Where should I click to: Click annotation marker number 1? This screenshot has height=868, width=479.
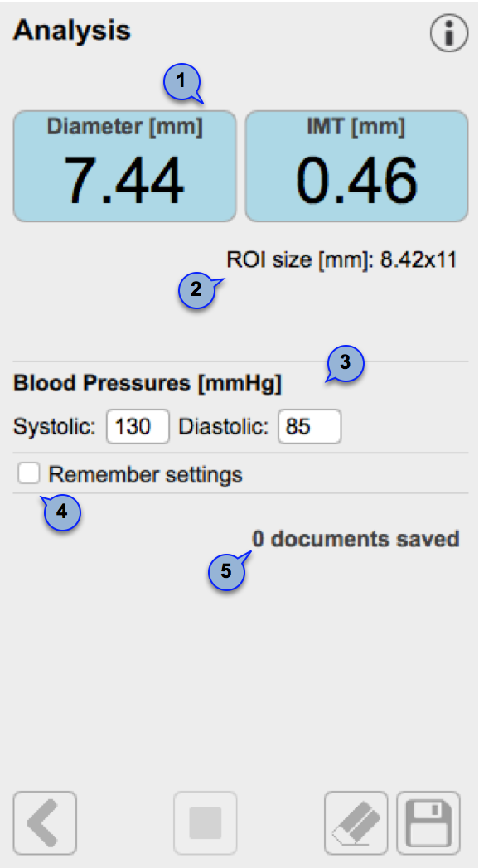tap(181, 82)
